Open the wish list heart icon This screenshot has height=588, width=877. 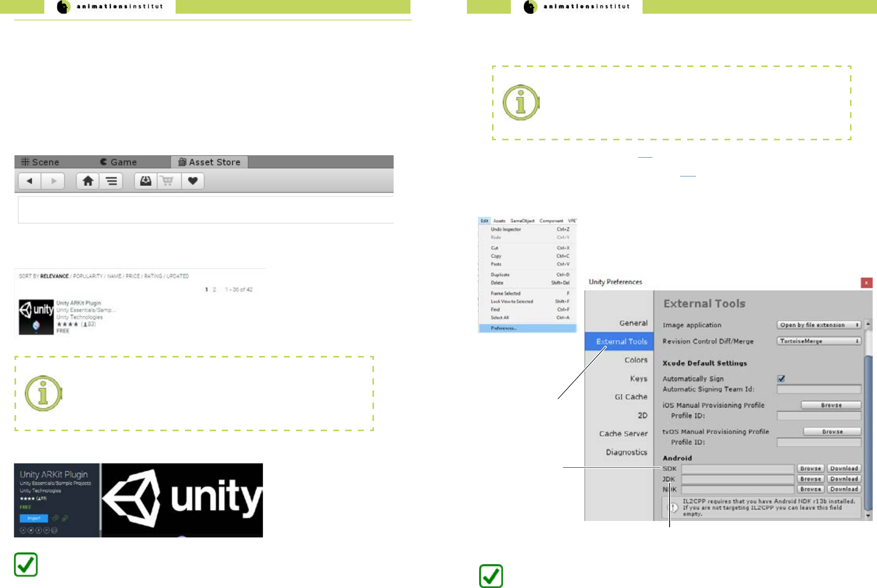[192, 181]
